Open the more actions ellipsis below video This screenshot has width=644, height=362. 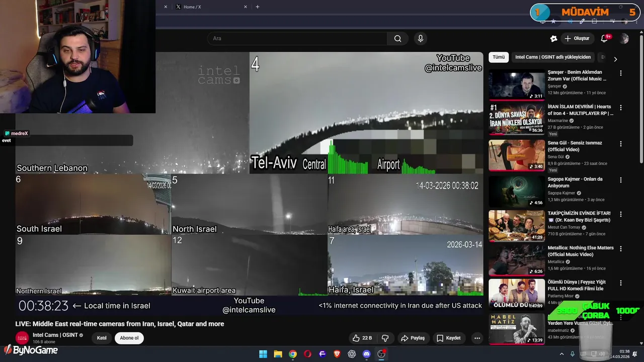(x=477, y=338)
